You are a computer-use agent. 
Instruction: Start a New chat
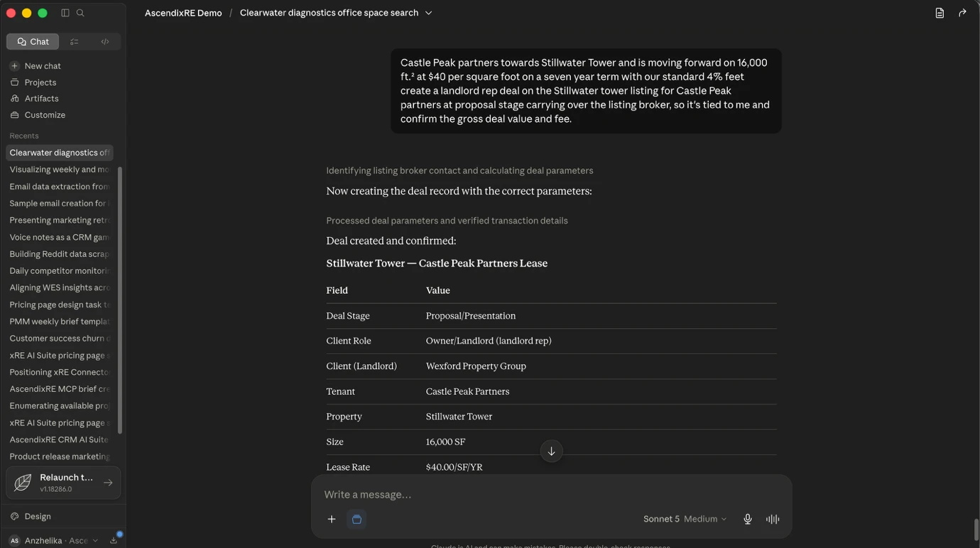[x=43, y=66]
